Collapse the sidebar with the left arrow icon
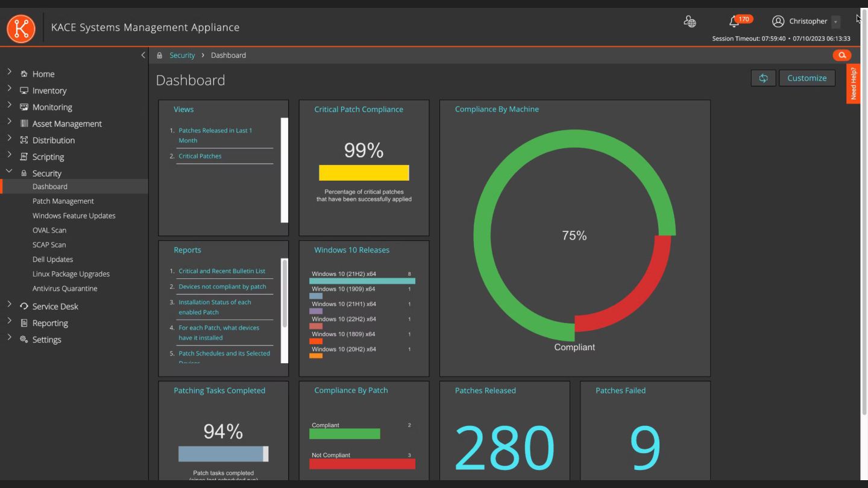Screen dimensions: 868x488 [143, 55]
